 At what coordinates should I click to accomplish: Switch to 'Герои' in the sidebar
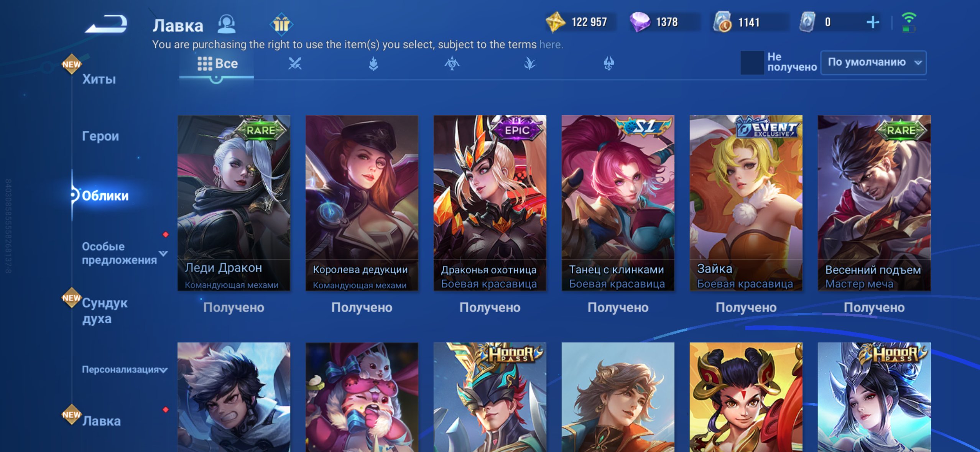click(x=100, y=136)
